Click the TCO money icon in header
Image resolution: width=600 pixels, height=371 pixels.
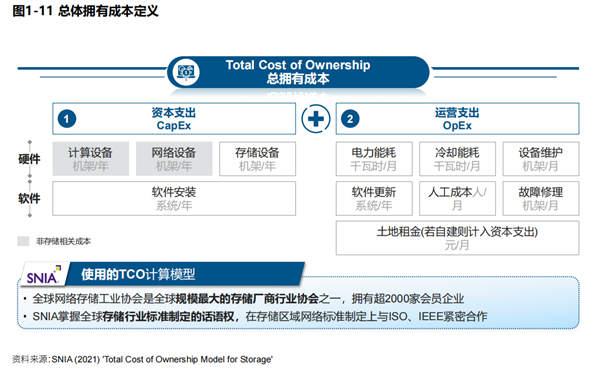(x=186, y=72)
